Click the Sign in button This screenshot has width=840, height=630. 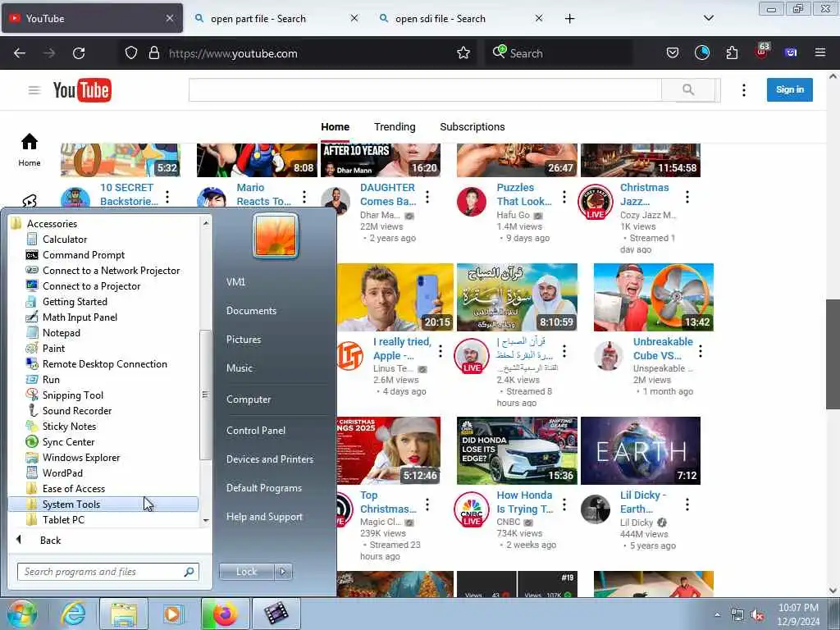click(790, 90)
